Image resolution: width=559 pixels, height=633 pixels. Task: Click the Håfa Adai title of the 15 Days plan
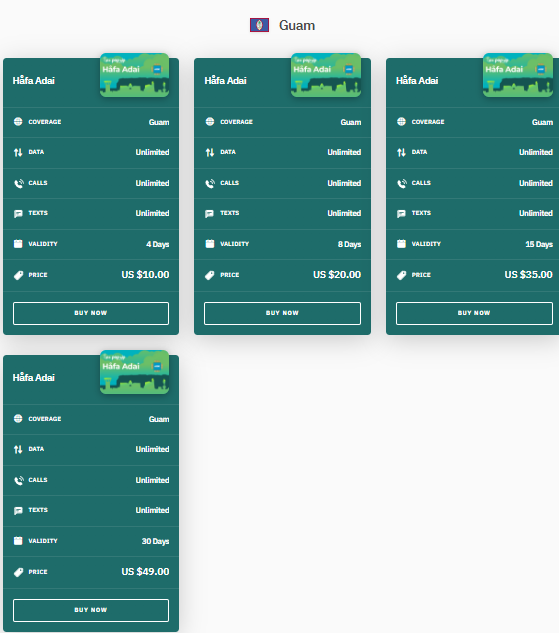[417, 80]
